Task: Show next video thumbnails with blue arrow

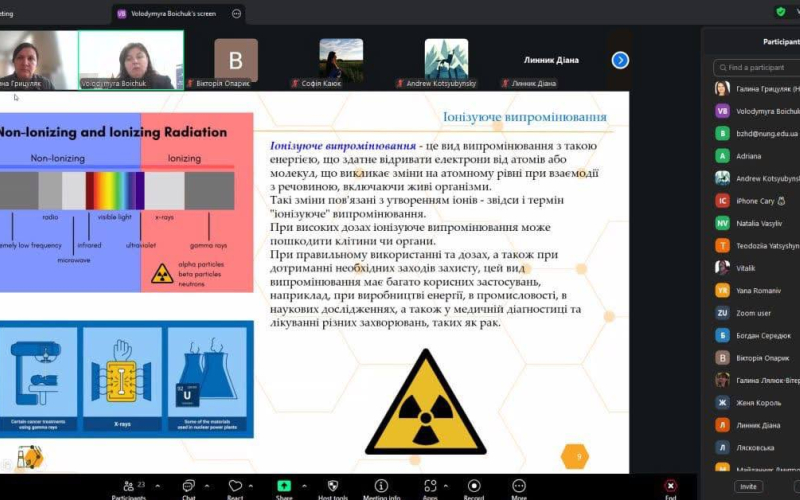Action: 620,60
